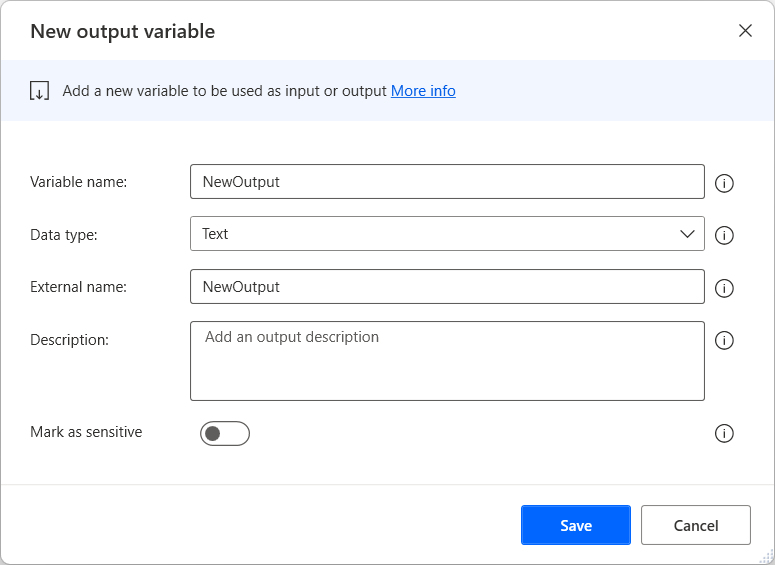Open the More info link
Image resolution: width=775 pixels, height=565 pixels.
[x=423, y=91]
